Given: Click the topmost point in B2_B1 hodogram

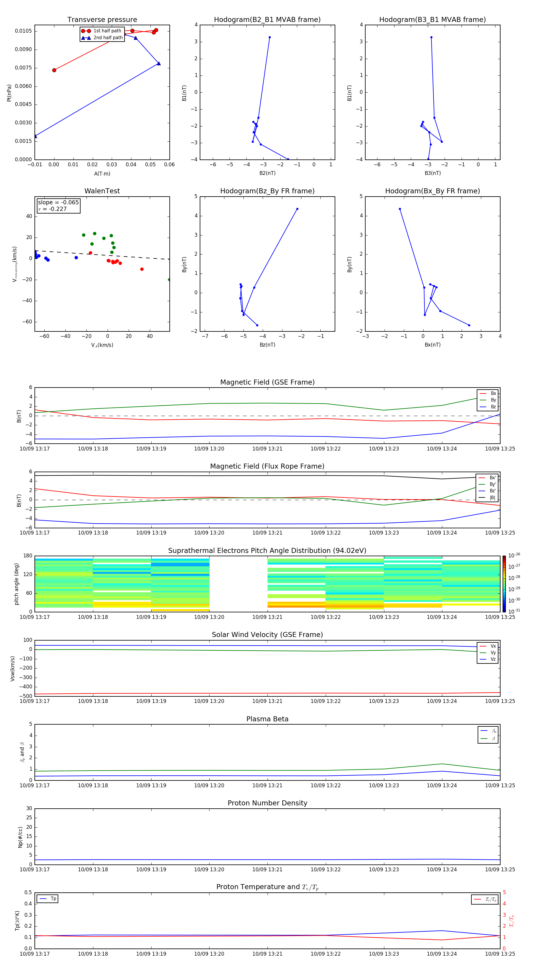Looking at the screenshot, I should tap(270, 37).
